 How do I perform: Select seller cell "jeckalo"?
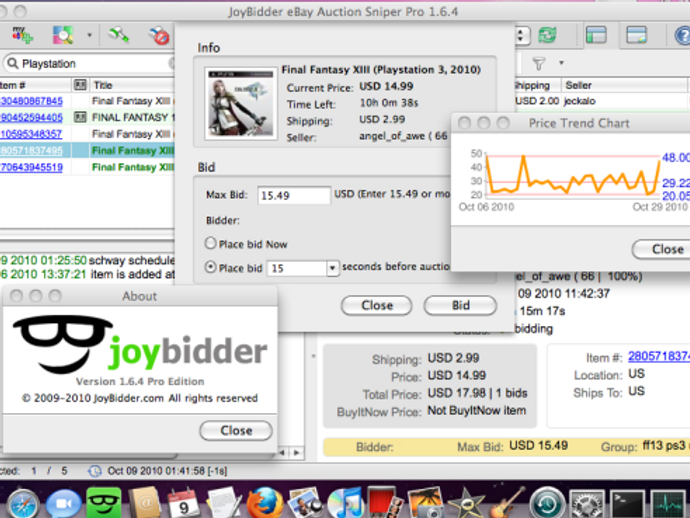pyautogui.click(x=580, y=101)
